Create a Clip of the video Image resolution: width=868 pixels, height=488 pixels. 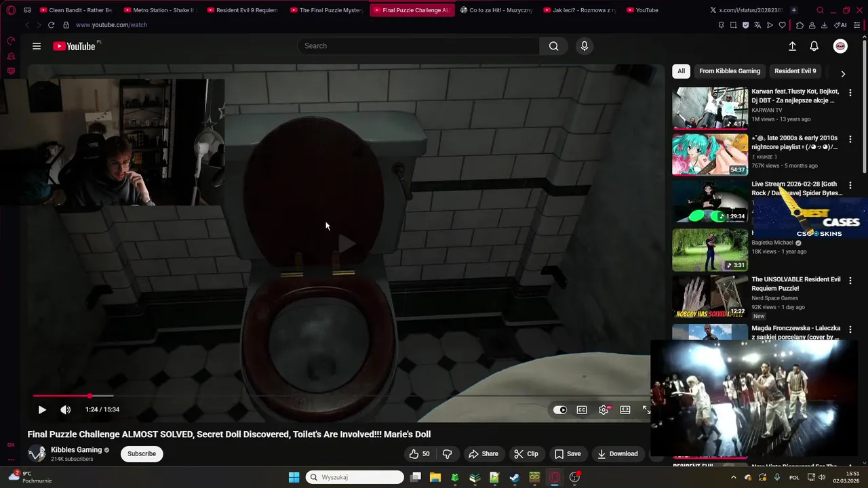click(526, 453)
